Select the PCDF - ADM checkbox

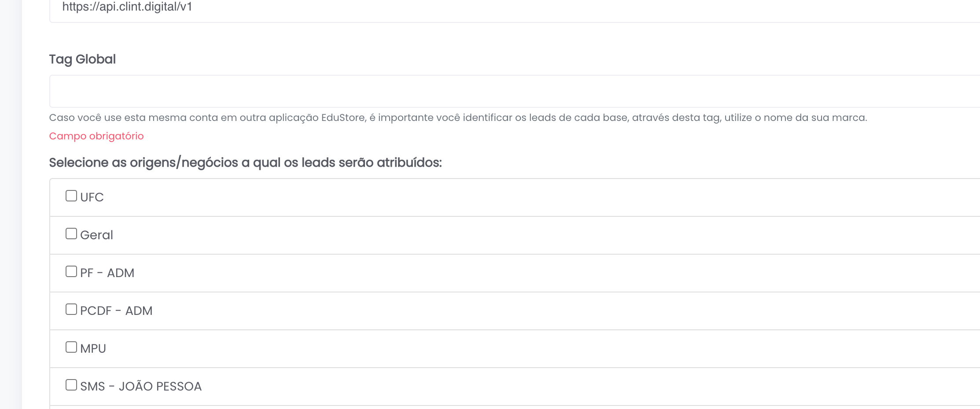pos(71,309)
